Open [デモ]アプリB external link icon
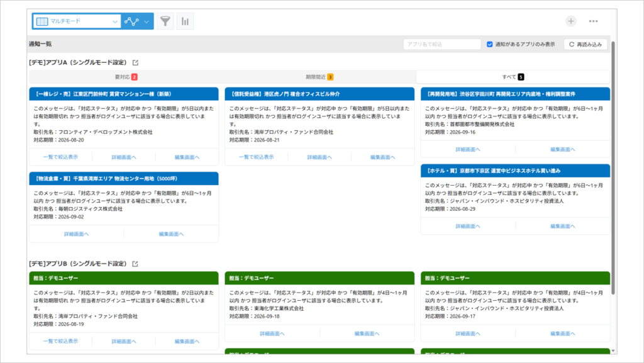Image resolution: width=644 pixels, height=363 pixels. click(x=135, y=264)
